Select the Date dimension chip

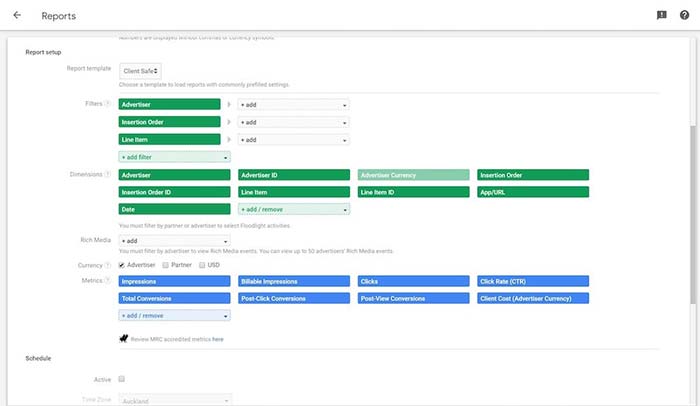pos(175,209)
